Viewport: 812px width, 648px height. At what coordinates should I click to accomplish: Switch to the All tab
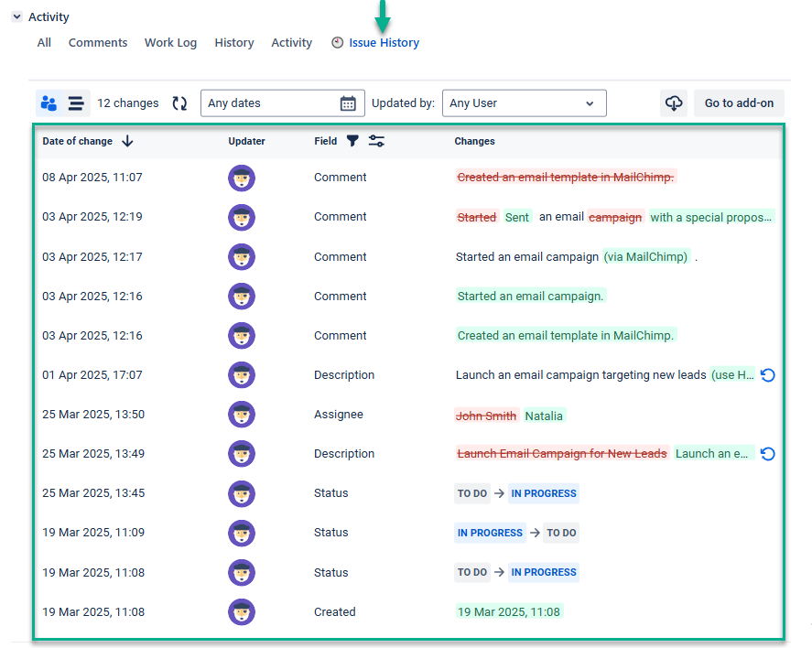pos(44,42)
